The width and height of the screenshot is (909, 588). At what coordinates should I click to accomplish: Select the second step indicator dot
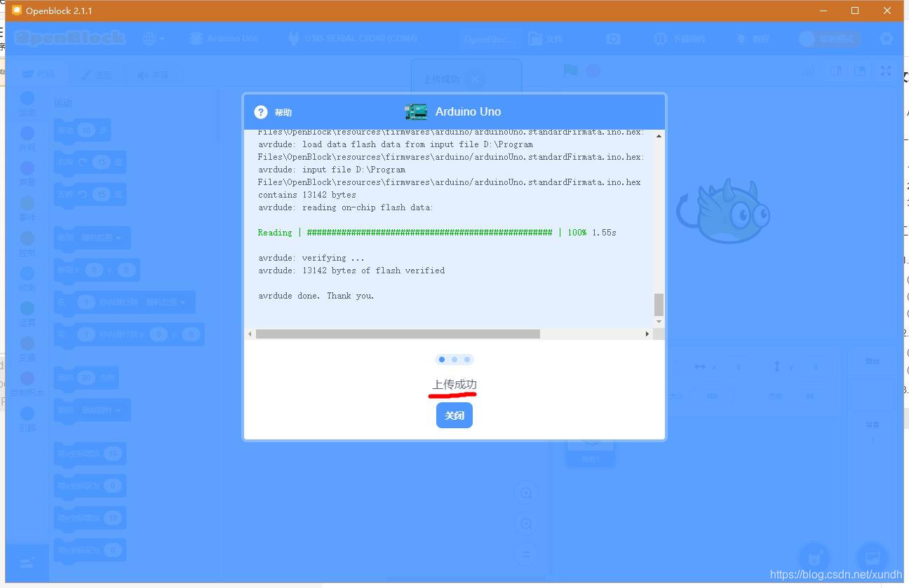(x=454, y=360)
